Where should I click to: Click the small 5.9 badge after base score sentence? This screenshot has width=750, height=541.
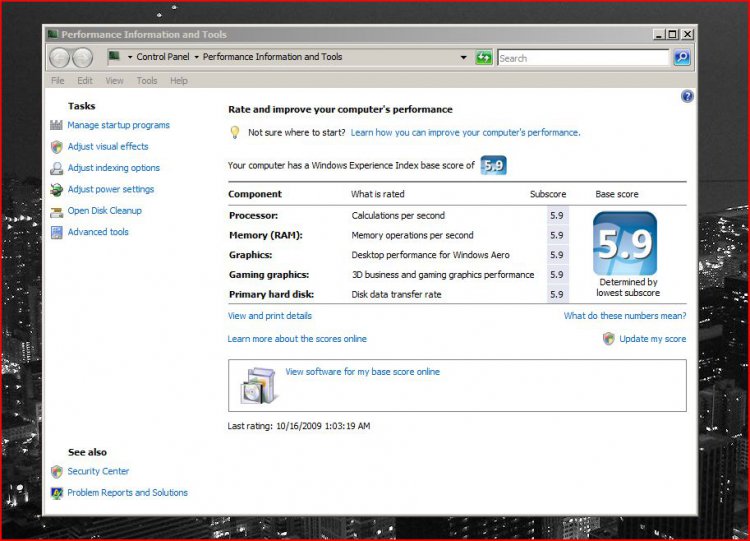[493, 166]
